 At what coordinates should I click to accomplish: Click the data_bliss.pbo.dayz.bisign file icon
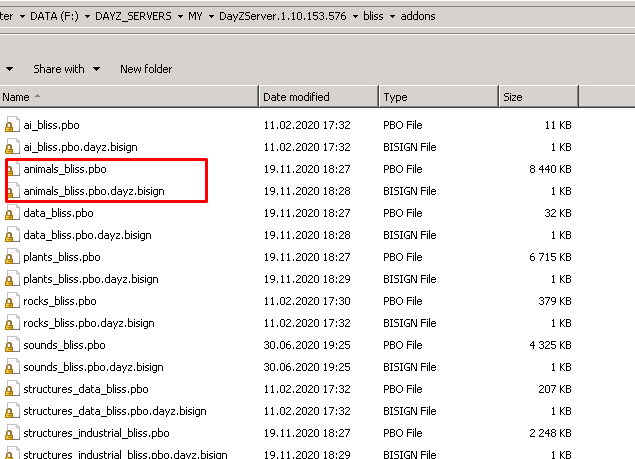(x=12, y=235)
